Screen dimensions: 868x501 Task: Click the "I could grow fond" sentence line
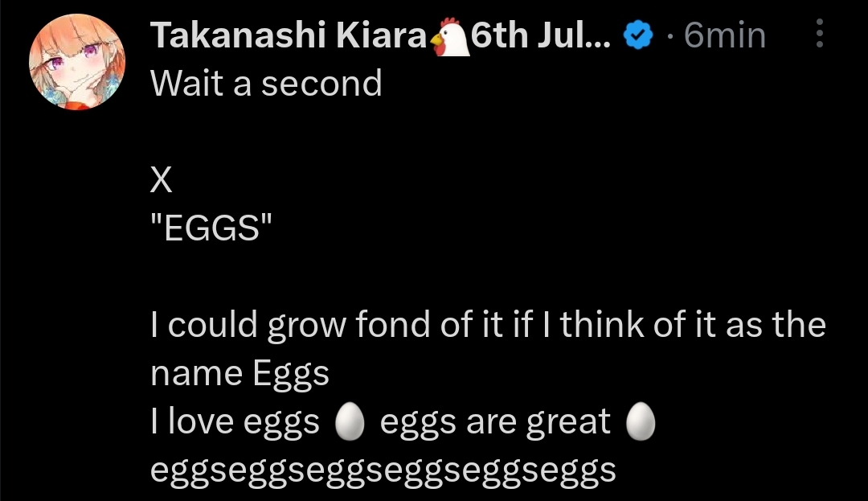pos(489,326)
